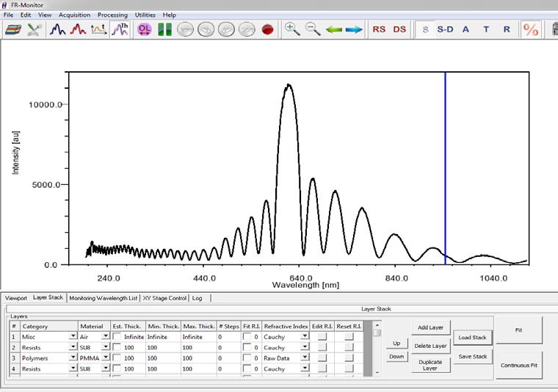Viewport: 558px width, 392px height.
Task: Switch to the Viewport tab
Action: pos(16,298)
